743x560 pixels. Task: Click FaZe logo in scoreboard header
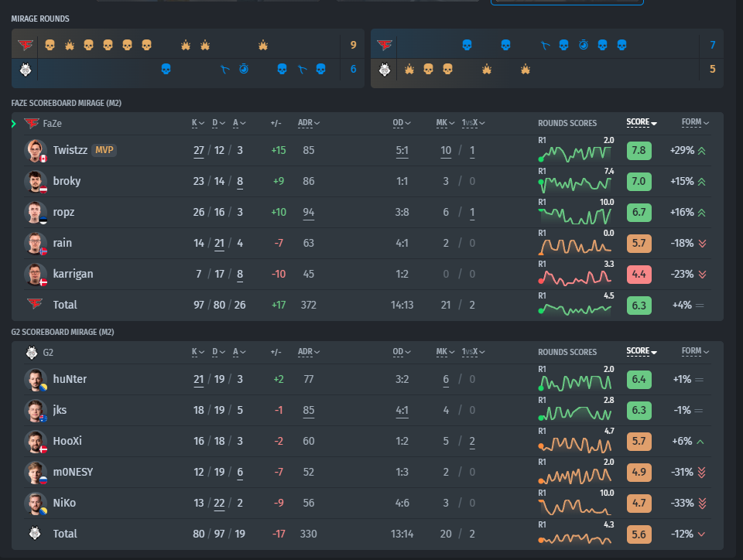tap(31, 123)
